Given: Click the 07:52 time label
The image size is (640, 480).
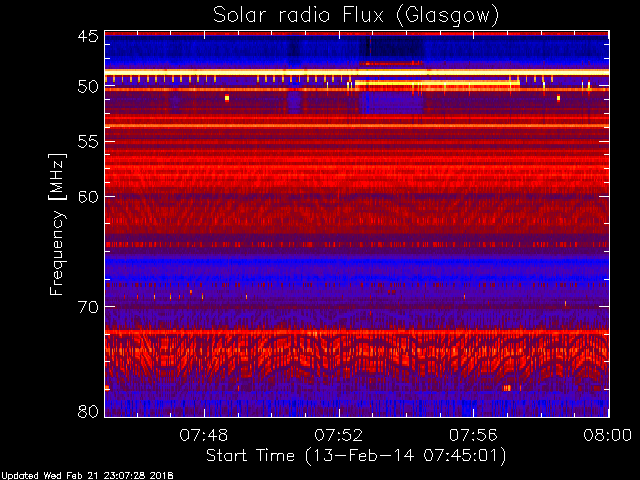Looking at the screenshot, I should [x=338, y=435].
